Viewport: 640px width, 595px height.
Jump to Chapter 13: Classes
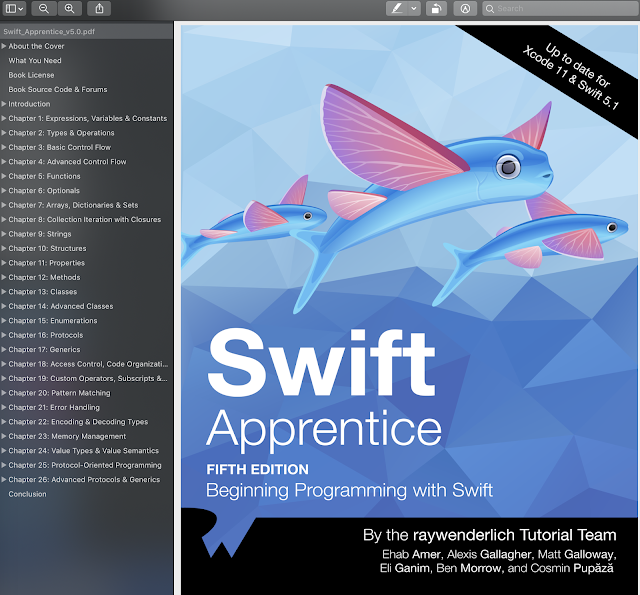42,292
